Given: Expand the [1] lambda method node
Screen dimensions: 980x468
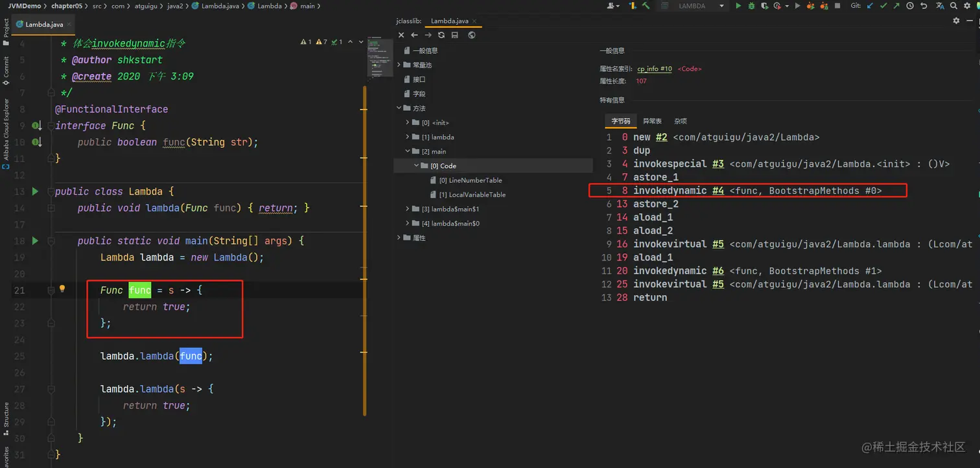Looking at the screenshot, I should (408, 137).
